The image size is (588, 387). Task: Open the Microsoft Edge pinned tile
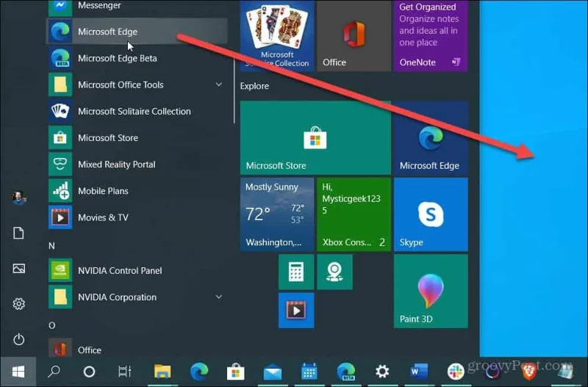(x=431, y=138)
